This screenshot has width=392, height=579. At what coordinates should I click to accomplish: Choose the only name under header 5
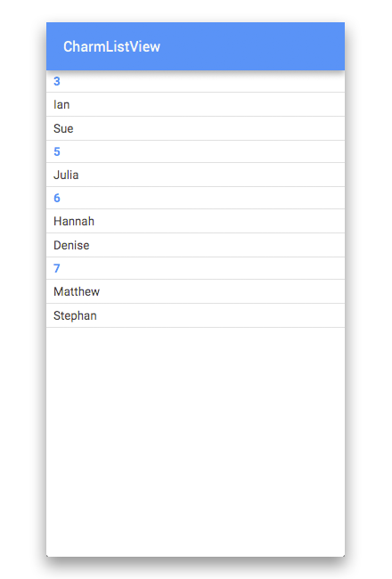tap(195, 175)
